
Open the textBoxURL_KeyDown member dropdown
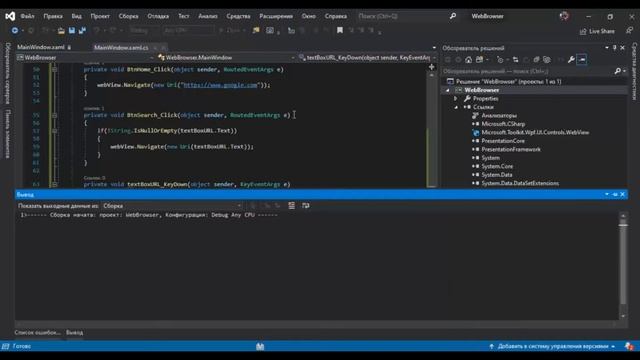pyautogui.click(x=368, y=58)
